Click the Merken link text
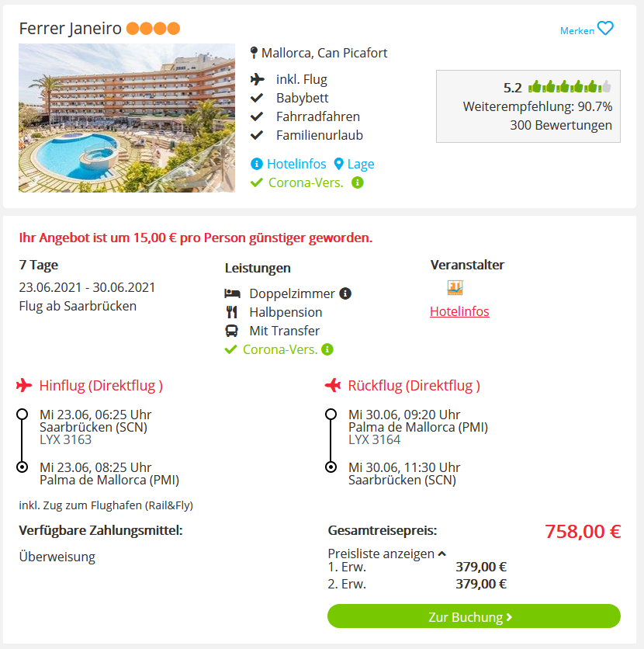The height and width of the screenshot is (649, 644). point(577,30)
